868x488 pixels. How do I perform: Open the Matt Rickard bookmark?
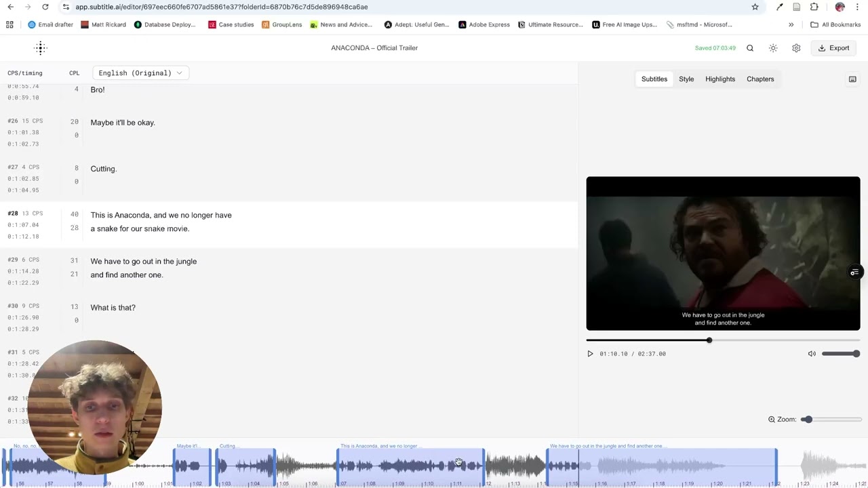tap(104, 24)
